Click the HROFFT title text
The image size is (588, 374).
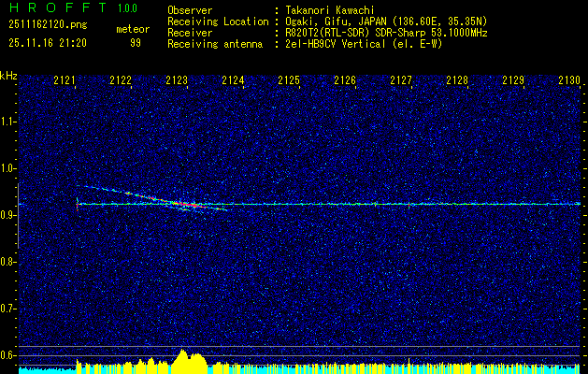58,7
